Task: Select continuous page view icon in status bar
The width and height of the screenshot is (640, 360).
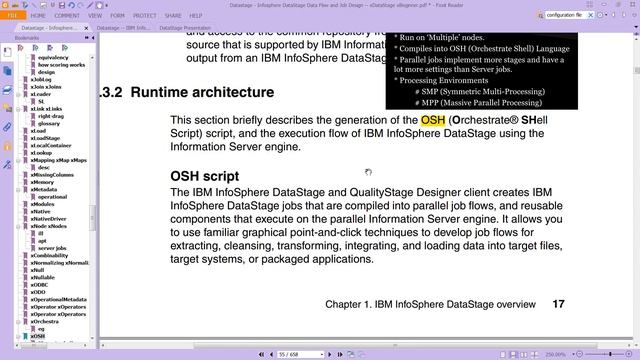Action: tap(513, 354)
